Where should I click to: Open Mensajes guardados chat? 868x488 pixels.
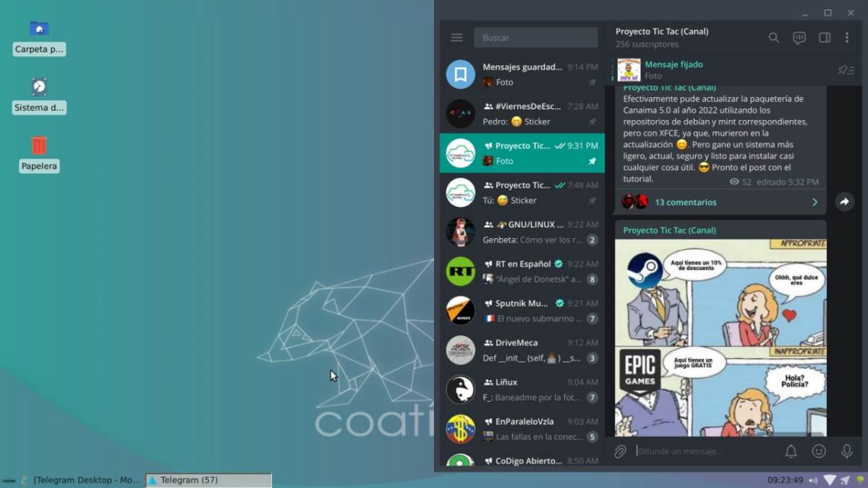(522, 74)
